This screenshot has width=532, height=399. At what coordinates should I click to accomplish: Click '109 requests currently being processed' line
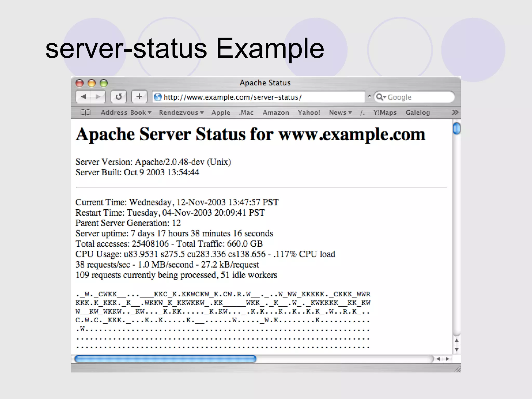click(176, 275)
